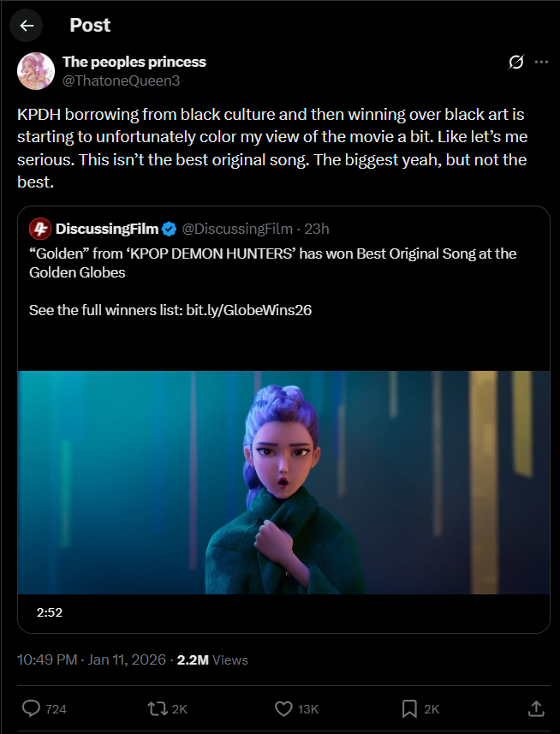View the 2.2M Views analytics

pos(212,659)
